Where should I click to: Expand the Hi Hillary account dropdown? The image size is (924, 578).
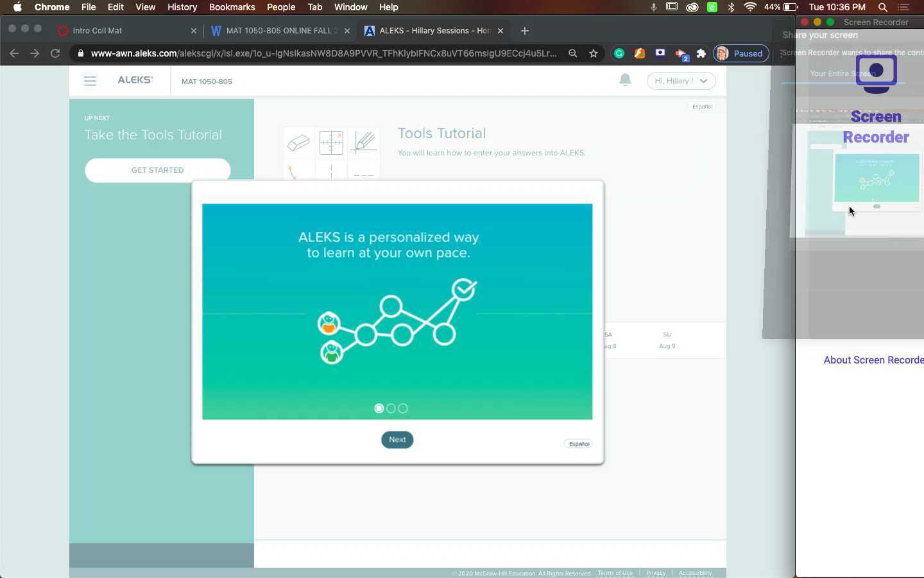click(680, 81)
